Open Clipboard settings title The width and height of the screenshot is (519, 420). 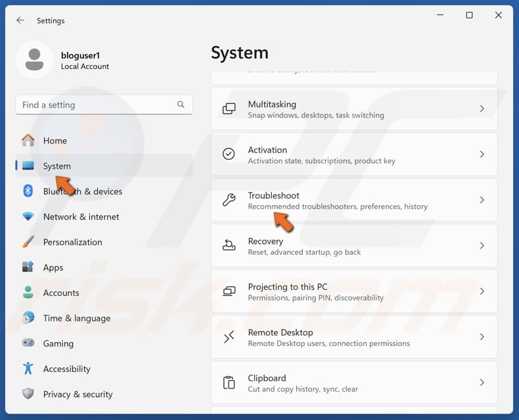(x=267, y=378)
